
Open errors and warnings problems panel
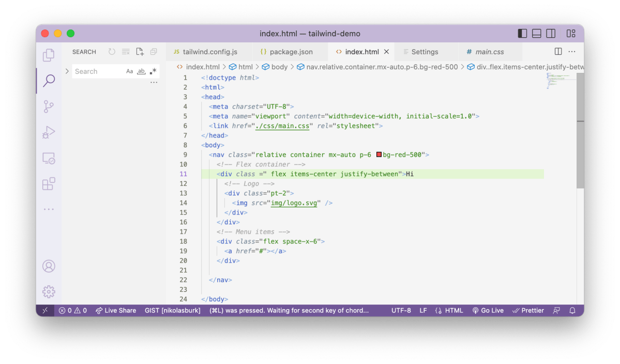73,311
